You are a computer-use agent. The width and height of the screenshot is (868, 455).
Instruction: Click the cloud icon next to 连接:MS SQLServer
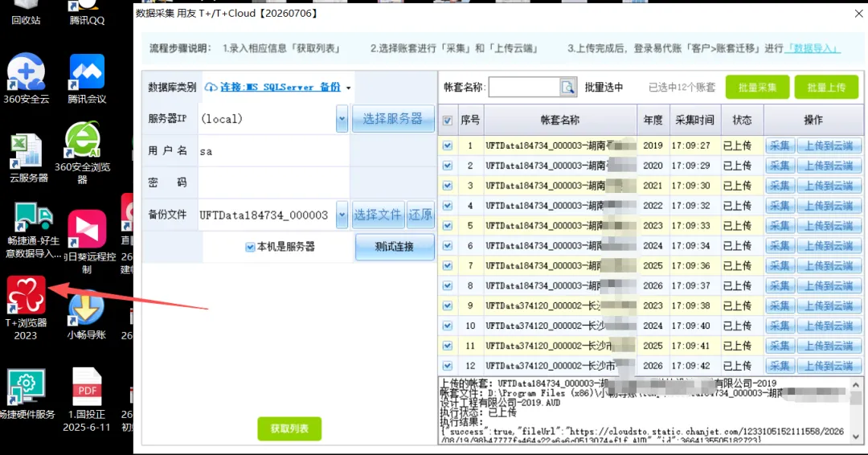(x=211, y=88)
